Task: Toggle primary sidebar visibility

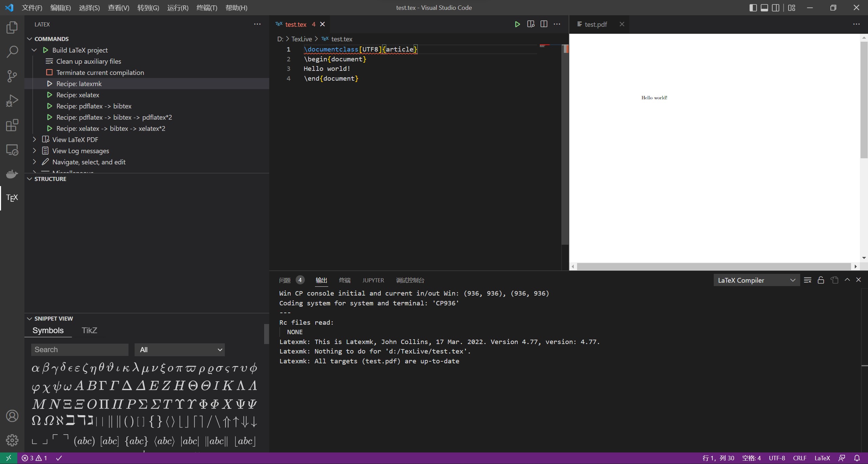Action: pyautogui.click(x=753, y=7)
